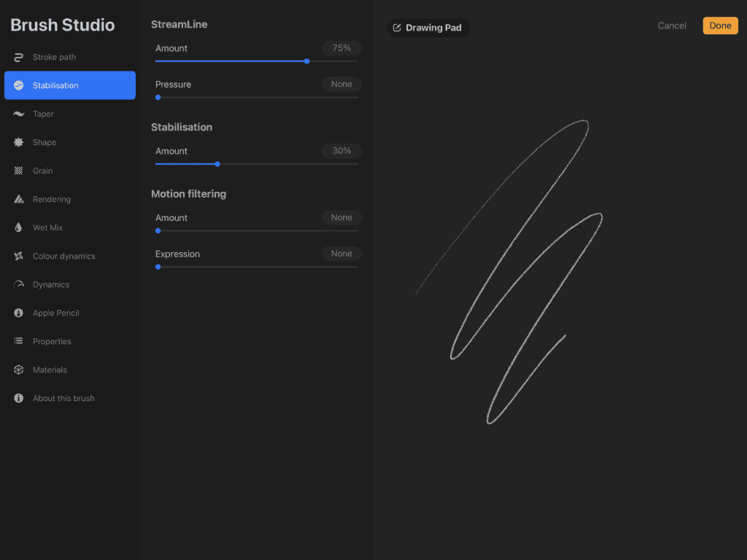Open the Drawing Pad options
This screenshot has height=560, width=747.
(428, 27)
